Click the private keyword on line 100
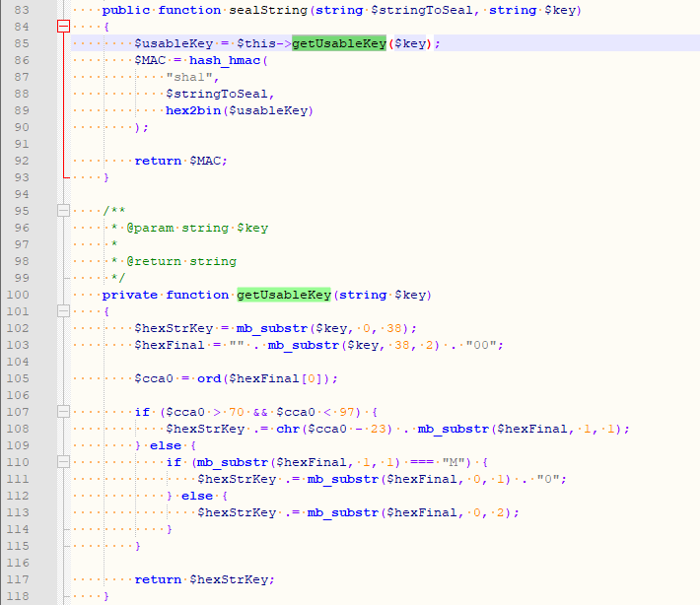700x605 pixels. (129, 295)
